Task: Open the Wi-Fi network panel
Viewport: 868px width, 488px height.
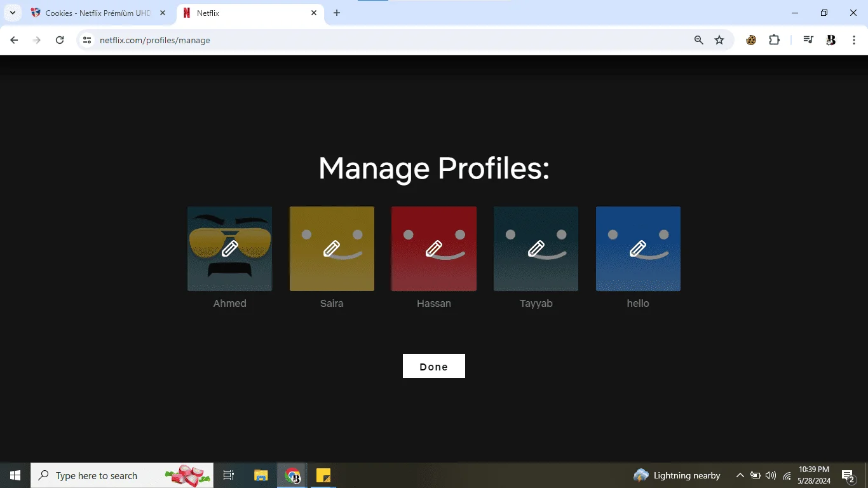Action: (x=787, y=475)
